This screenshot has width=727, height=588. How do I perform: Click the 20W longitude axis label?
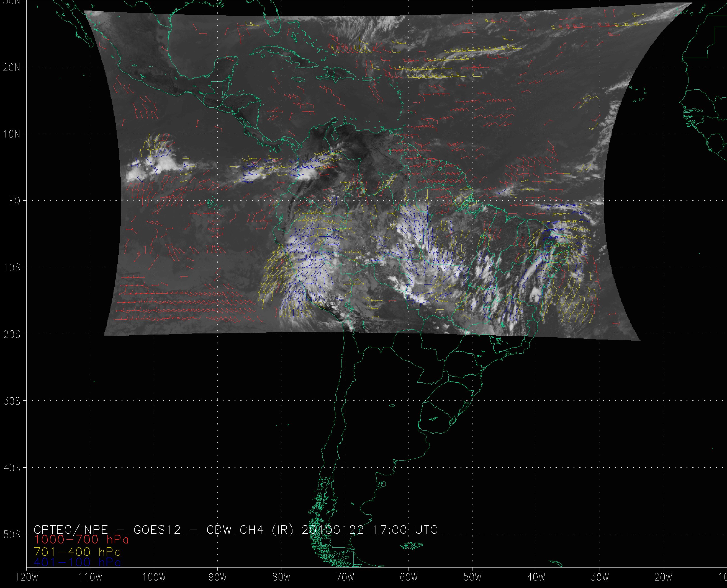tap(664, 577)
